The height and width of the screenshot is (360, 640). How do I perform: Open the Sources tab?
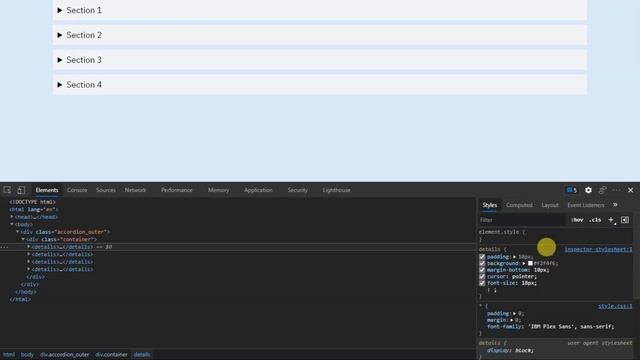[x=106, y=190]
